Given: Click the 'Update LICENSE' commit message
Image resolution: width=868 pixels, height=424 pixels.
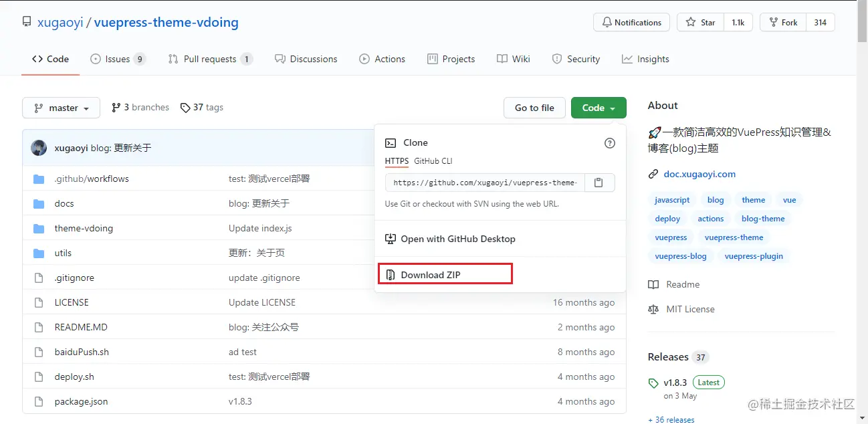Looking at the screenshot, I should 262,302.
